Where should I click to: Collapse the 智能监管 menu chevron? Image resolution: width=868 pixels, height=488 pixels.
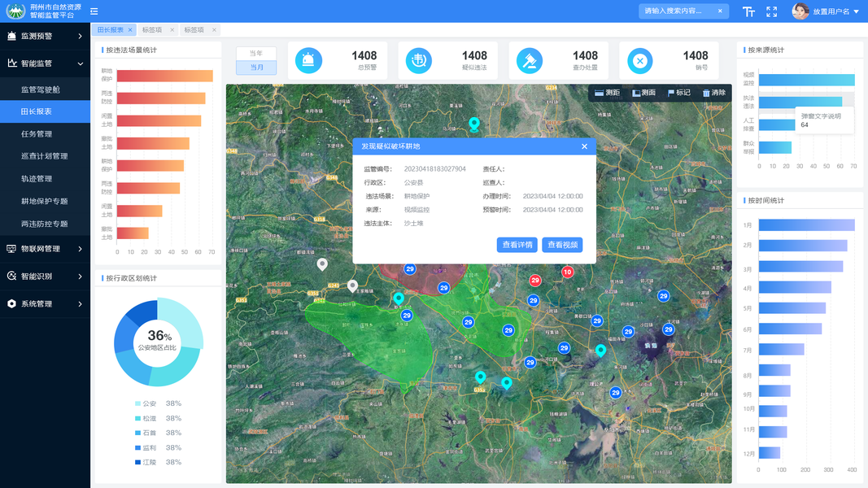tap(81, 63)
